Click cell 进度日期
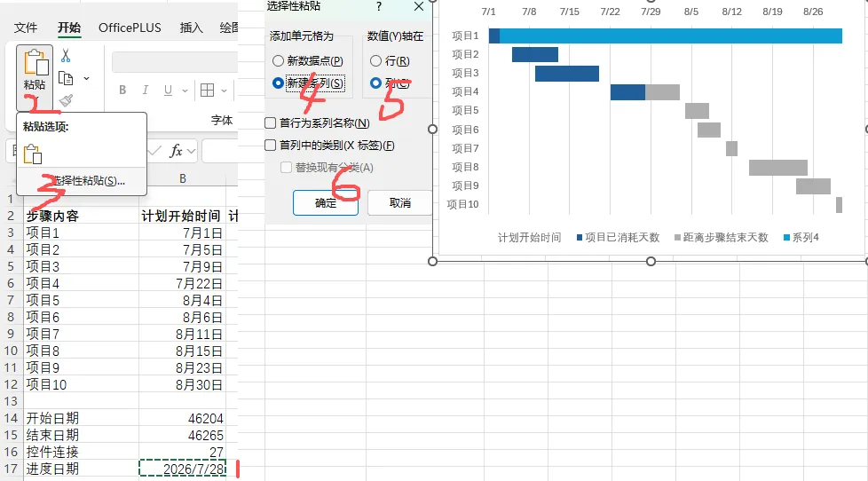The image size is (868, 481). [x=81, y=469]
